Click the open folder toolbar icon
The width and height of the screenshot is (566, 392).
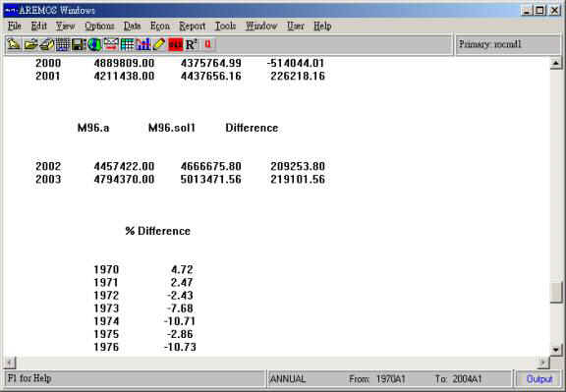point(30,45)
